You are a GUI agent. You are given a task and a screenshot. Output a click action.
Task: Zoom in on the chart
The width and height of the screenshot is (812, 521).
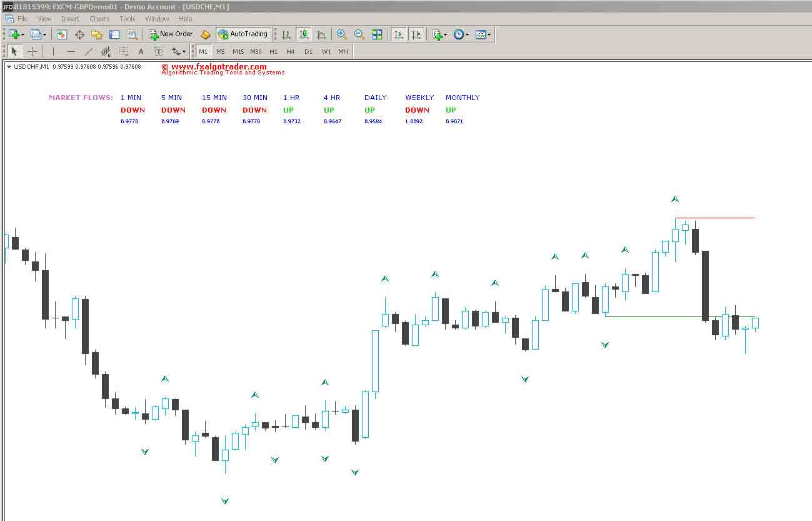point(341,34)
